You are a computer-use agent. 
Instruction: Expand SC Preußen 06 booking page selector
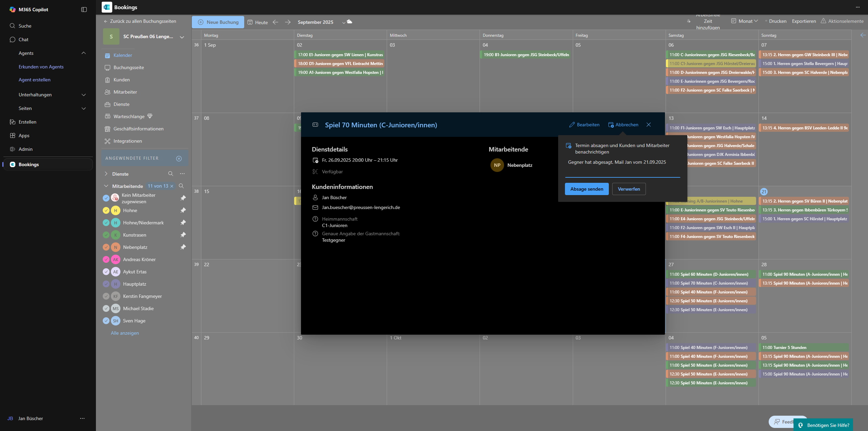[182, 37]
